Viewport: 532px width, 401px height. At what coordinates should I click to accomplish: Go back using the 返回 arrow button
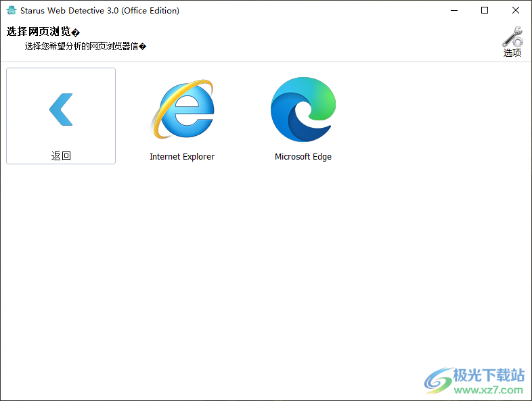tap(61, 116)
